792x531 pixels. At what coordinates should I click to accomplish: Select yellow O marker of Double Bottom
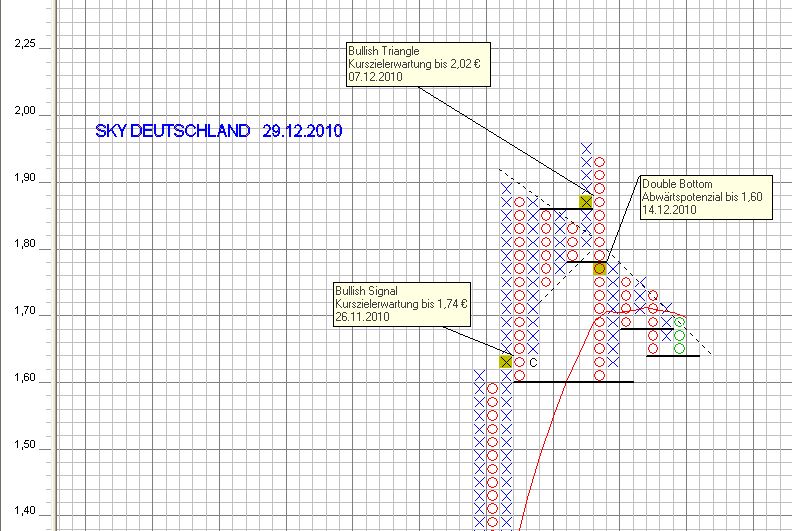point(600,269)
